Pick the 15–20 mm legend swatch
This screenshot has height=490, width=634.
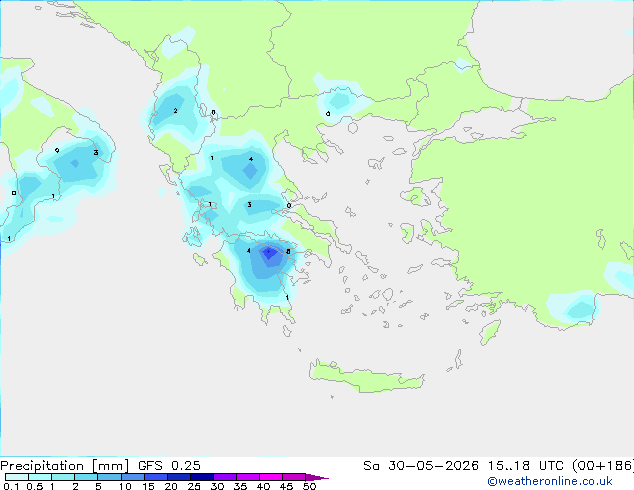tap(155, 477)
